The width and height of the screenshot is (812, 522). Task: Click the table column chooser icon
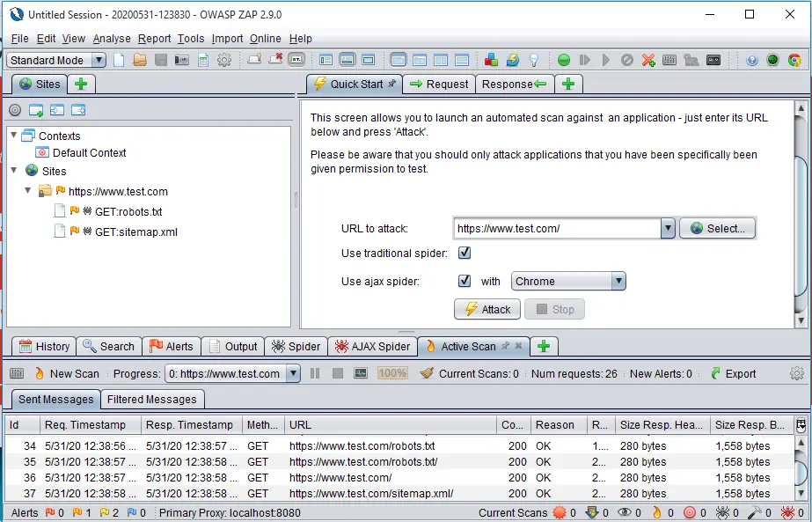tap(801, 425)
